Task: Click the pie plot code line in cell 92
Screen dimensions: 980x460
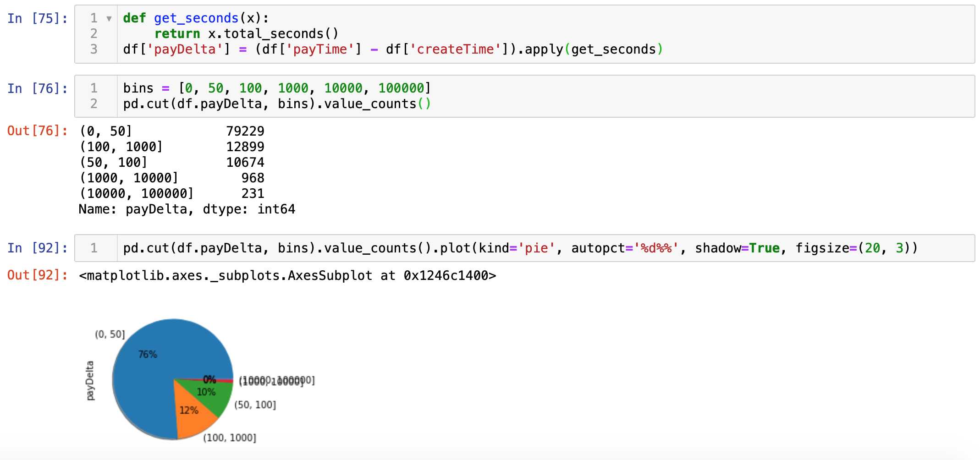Action: (520, 248)
